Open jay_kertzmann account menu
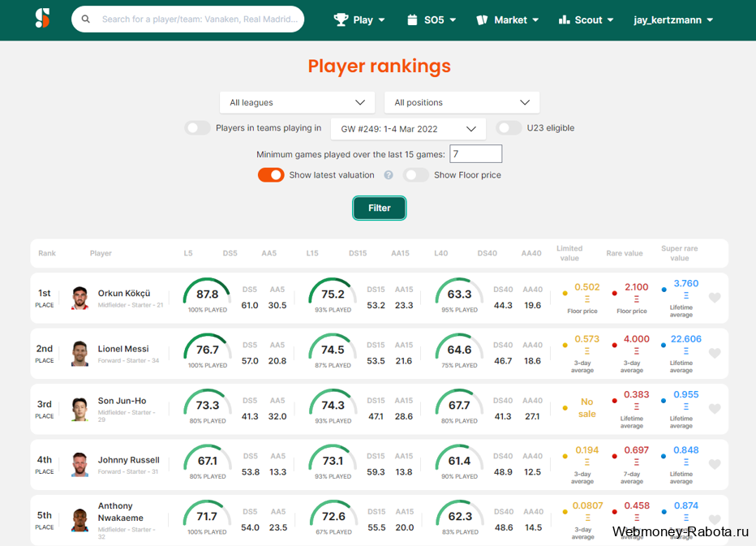The width and height of the screenshot is (756, 546). pos(673,19)
